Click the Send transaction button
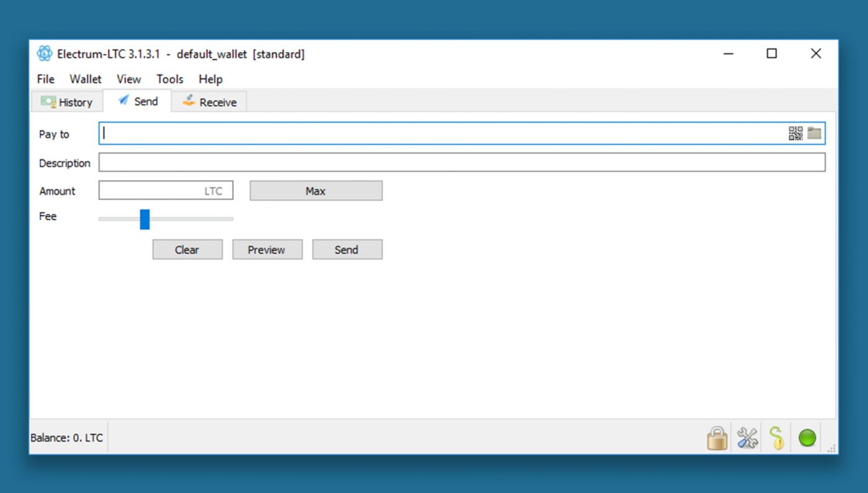 347,250
